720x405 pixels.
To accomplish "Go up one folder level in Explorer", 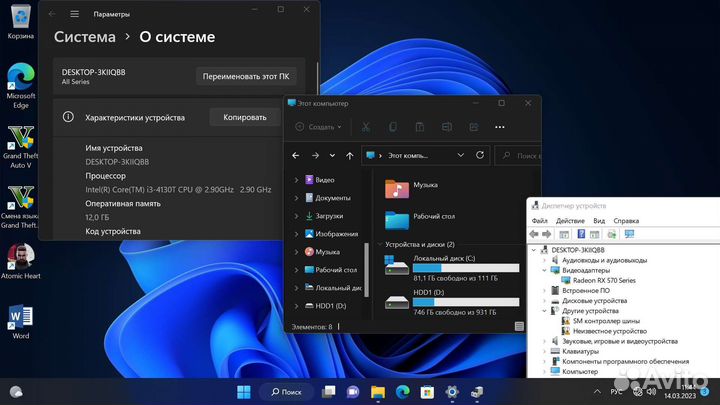I will tap(349, 156).
